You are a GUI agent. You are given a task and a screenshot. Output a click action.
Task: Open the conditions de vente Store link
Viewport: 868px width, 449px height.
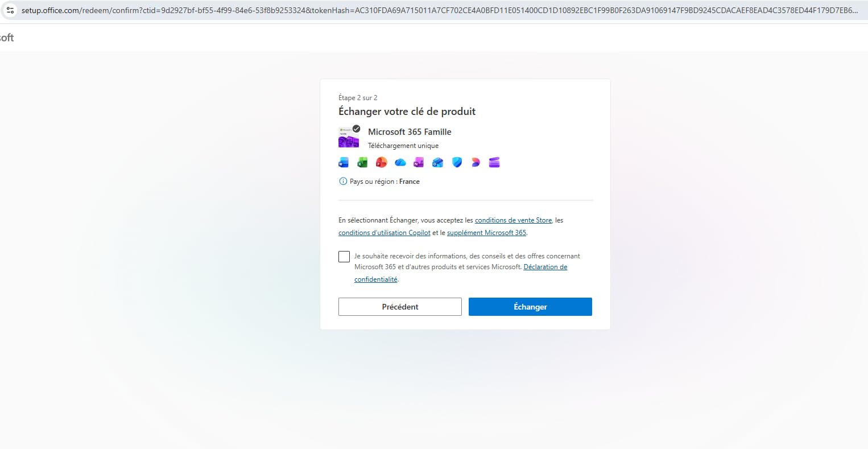513,220
